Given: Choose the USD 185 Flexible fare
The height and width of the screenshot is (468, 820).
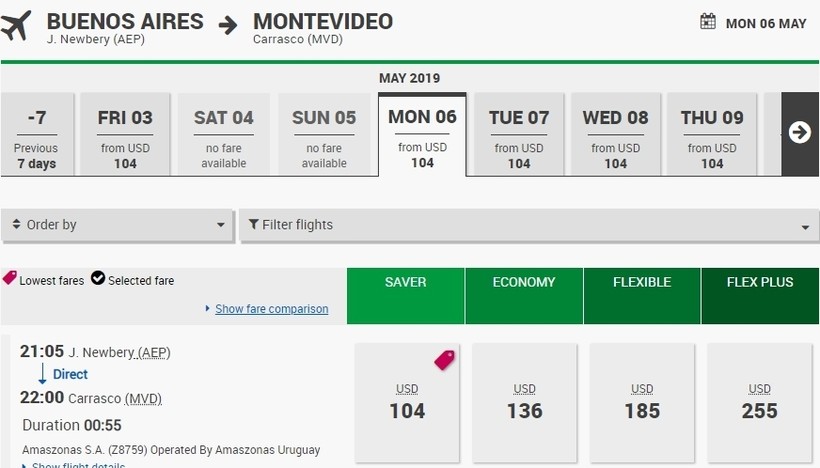Looking at the screenshot, I should 642,402.
